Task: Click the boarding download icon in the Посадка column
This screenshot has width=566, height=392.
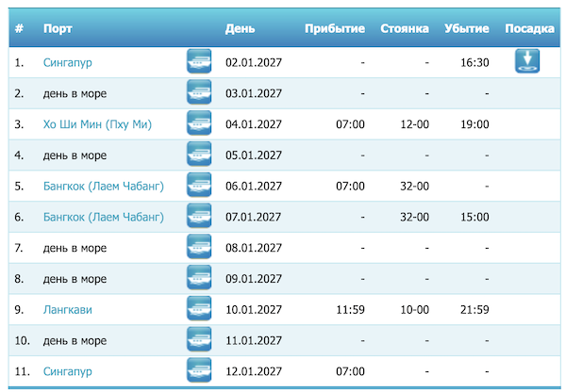Action: pos(526,61)
